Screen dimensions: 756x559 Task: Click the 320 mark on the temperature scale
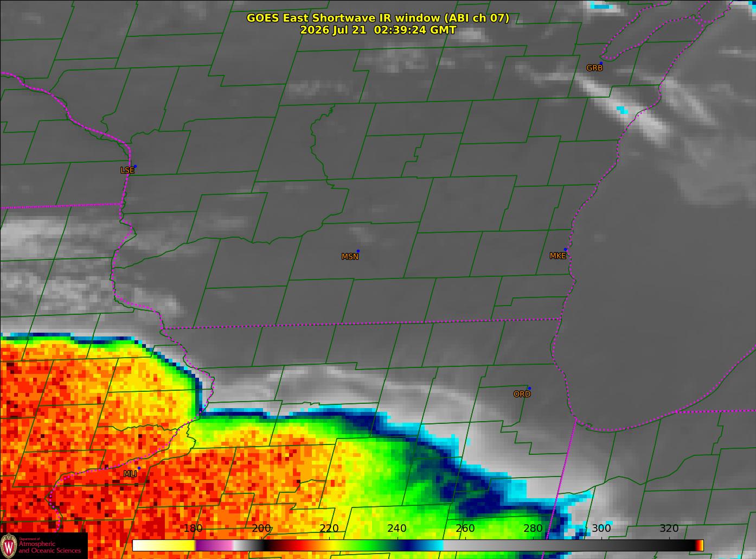[x=669, y=528]
